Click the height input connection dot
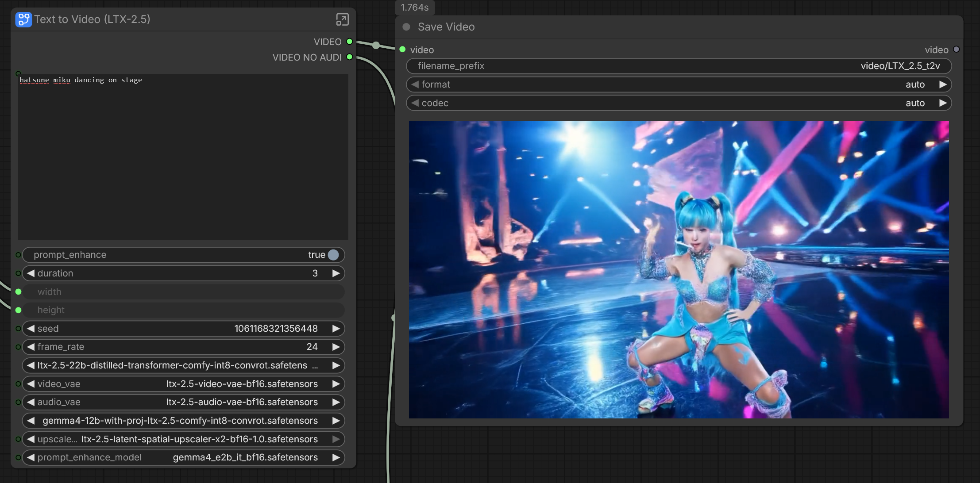The width and height of the screenshot is (980, 483). tap(18, 310)
